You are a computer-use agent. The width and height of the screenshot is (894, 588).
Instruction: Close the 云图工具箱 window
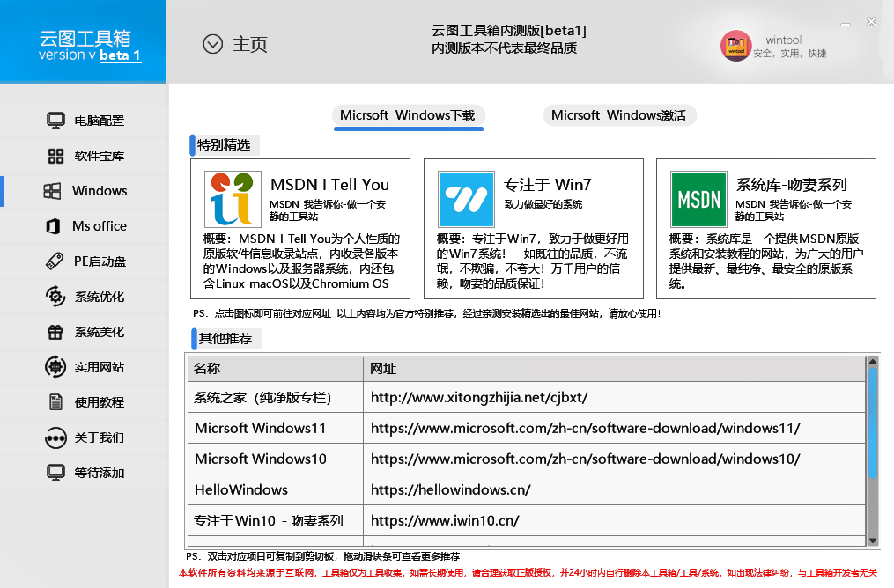(x=871, y=22)
